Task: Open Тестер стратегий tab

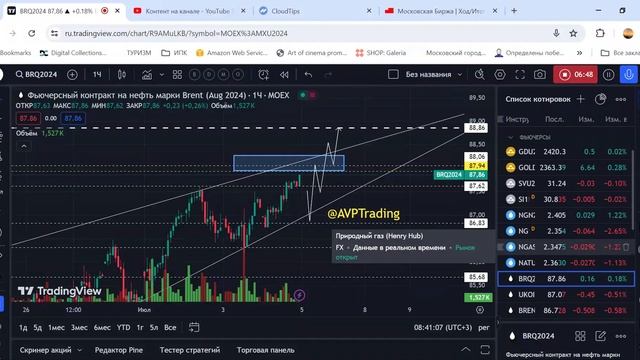Action: [190, 350]
